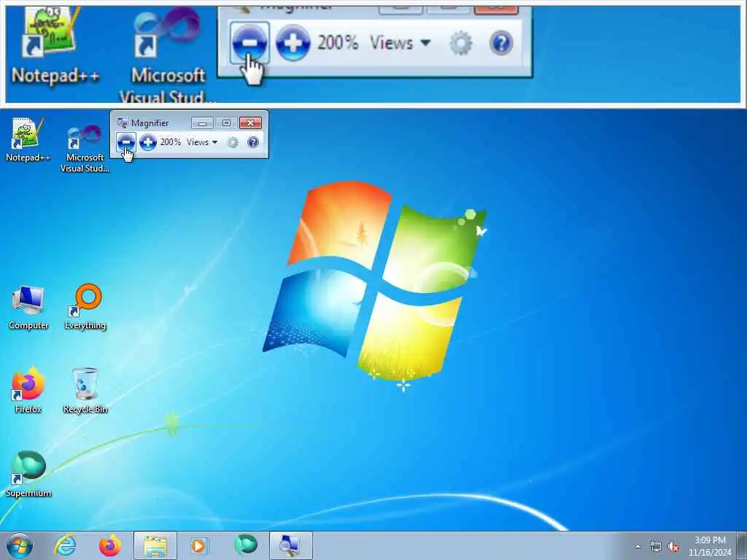Close the small Magnifier window

(251, 123)
